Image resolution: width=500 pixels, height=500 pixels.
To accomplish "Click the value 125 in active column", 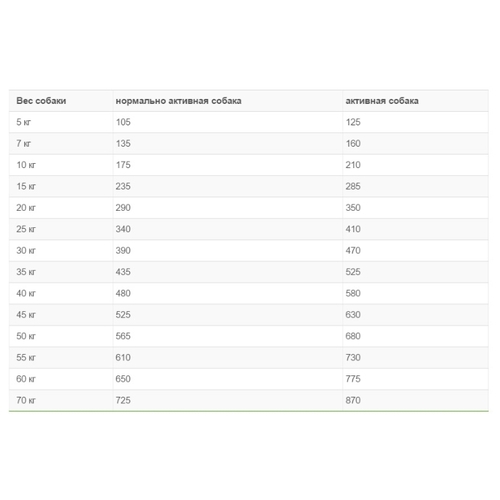I will click(353, 122).
